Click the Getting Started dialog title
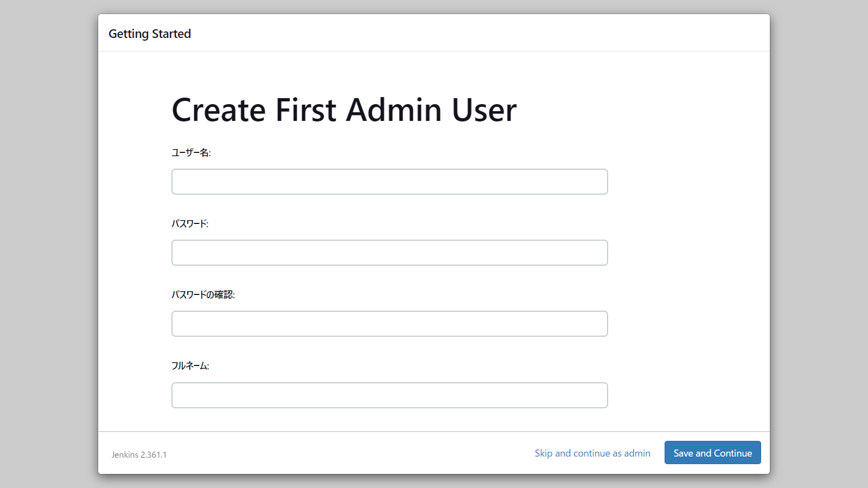The height and width of the screenshot is (488, 868). (150, 34)
